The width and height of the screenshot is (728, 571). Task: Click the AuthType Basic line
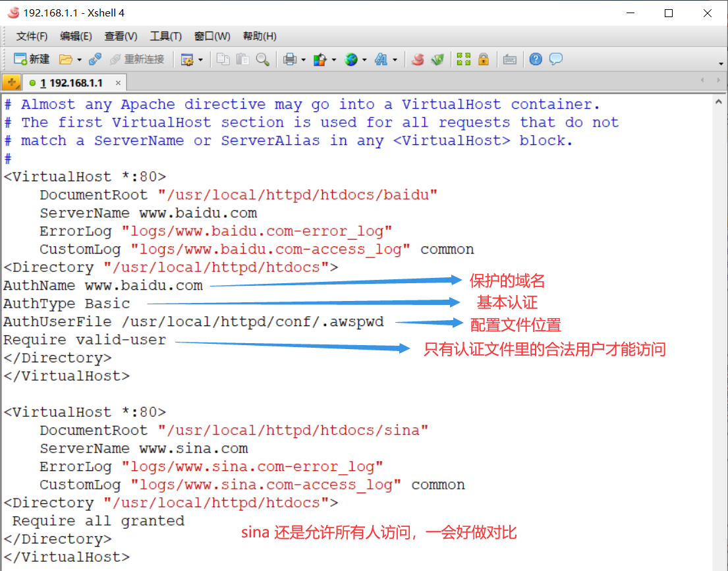point(67,304)
